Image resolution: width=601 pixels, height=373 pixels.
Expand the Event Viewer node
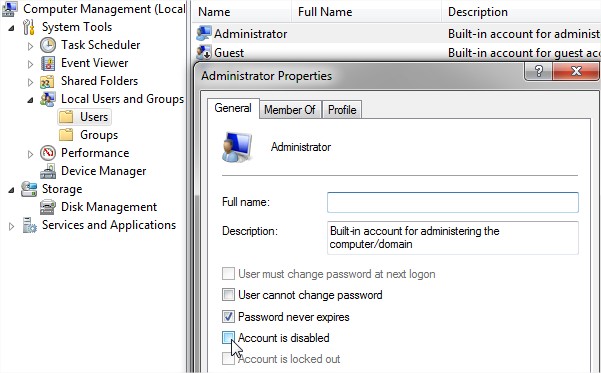(x=30, y=64)
